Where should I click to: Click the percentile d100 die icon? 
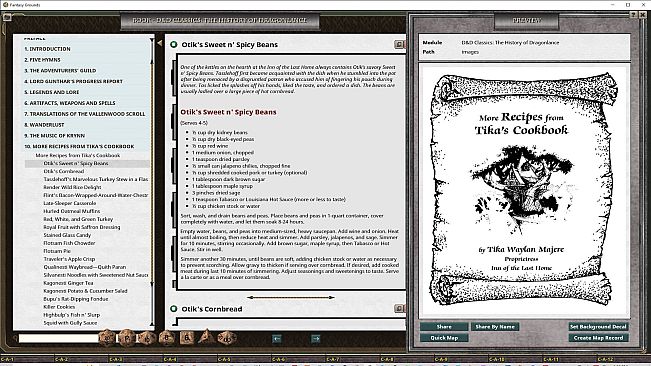click(227, 338)
